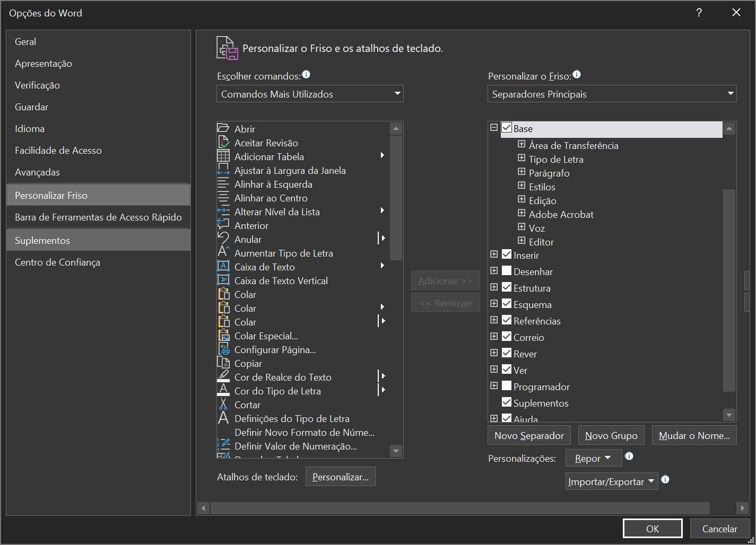
Task: Enable the Desenhar tab checkbox
Action: 507,271
